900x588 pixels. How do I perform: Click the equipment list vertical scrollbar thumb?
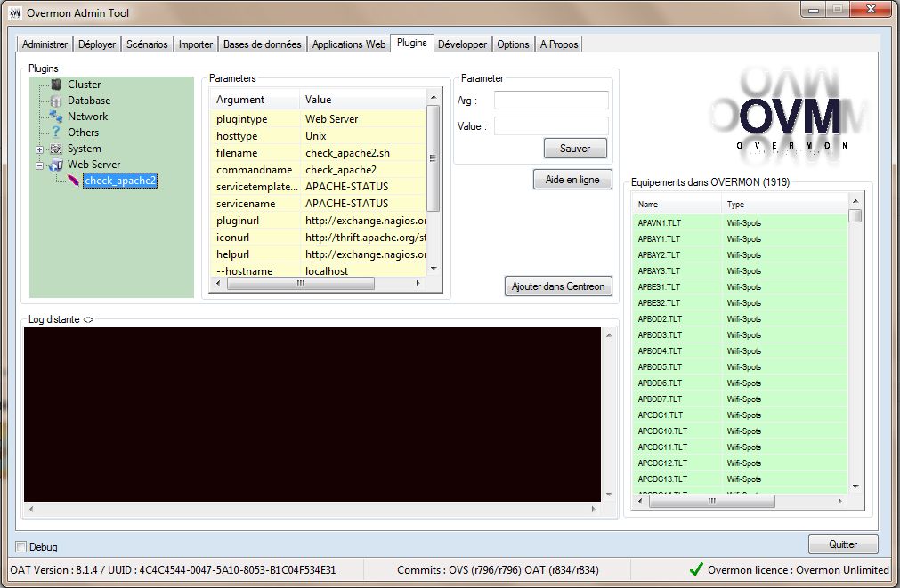[855, 215]
